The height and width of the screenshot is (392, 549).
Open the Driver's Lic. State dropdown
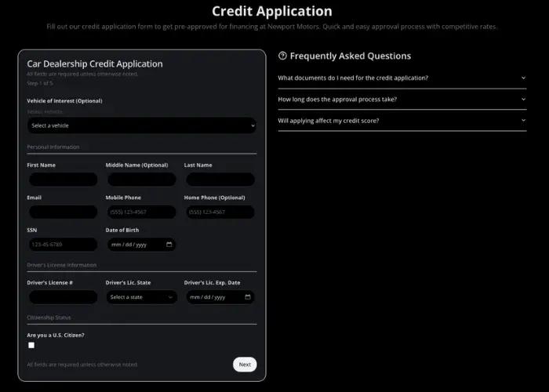(142, 297)
